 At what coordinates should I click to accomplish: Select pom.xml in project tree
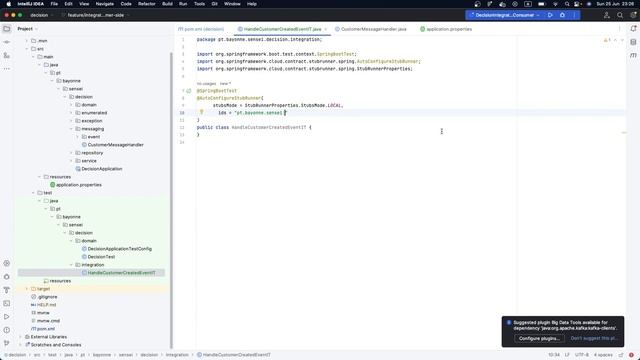point(43,329)
